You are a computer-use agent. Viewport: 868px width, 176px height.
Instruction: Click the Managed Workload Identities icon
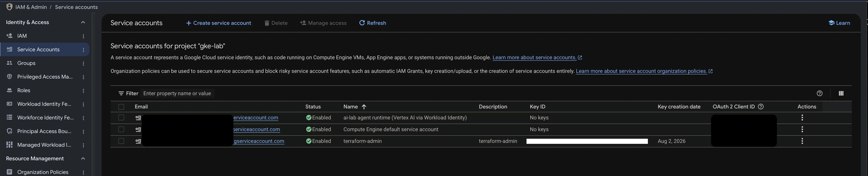9,145
